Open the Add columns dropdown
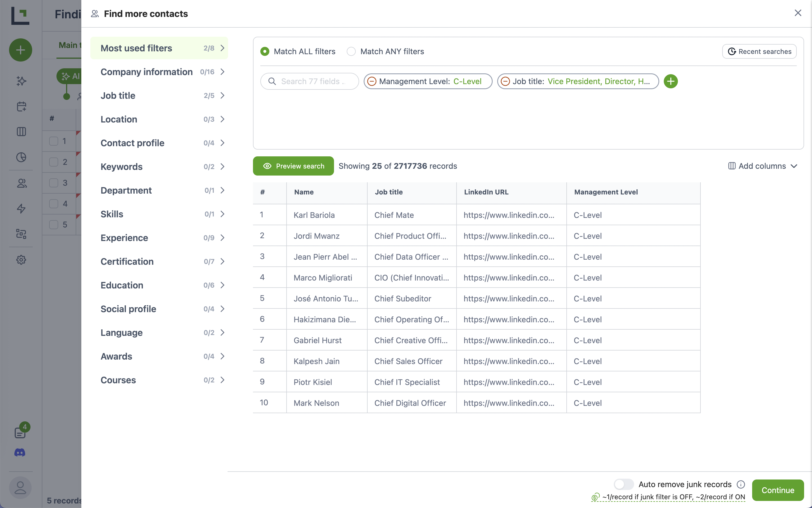Image resolution: width=812 pixels, height=508 pixels. [x=763, y=166]
